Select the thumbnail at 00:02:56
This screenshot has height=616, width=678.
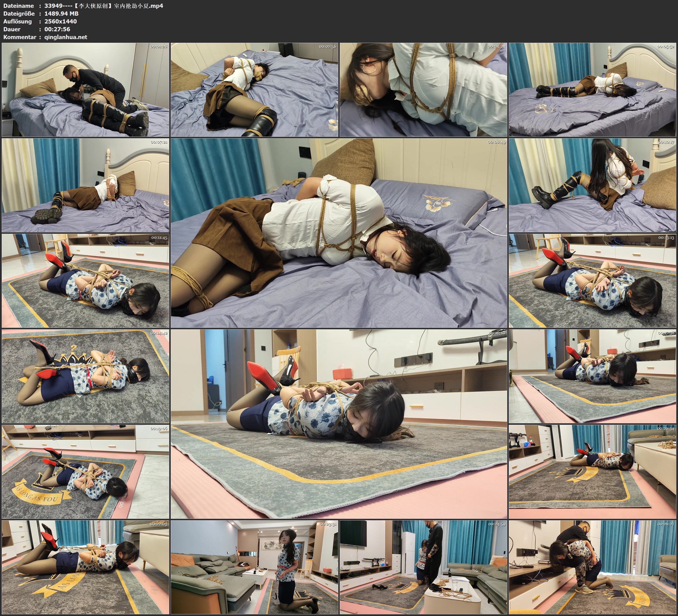coord(254,90)
